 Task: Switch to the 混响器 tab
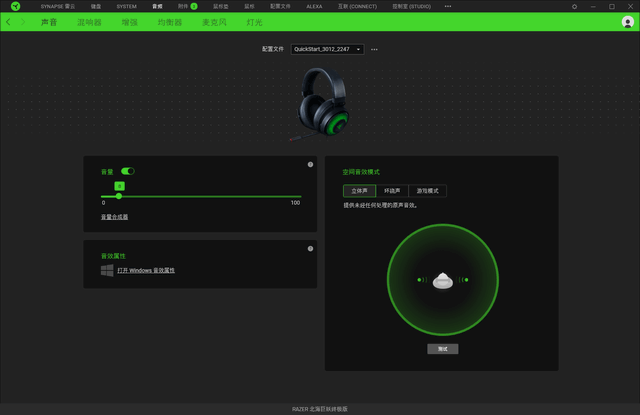coord(89,22)
